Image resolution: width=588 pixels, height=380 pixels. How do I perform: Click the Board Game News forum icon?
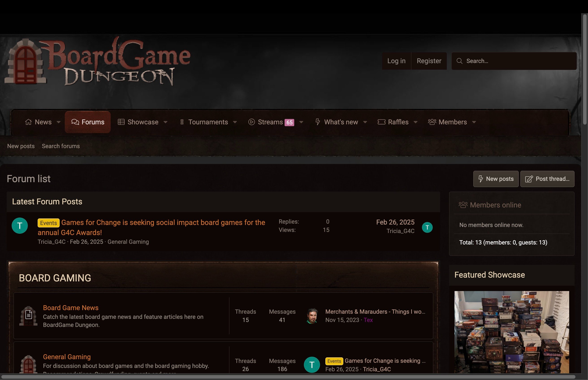coord(28,316)
